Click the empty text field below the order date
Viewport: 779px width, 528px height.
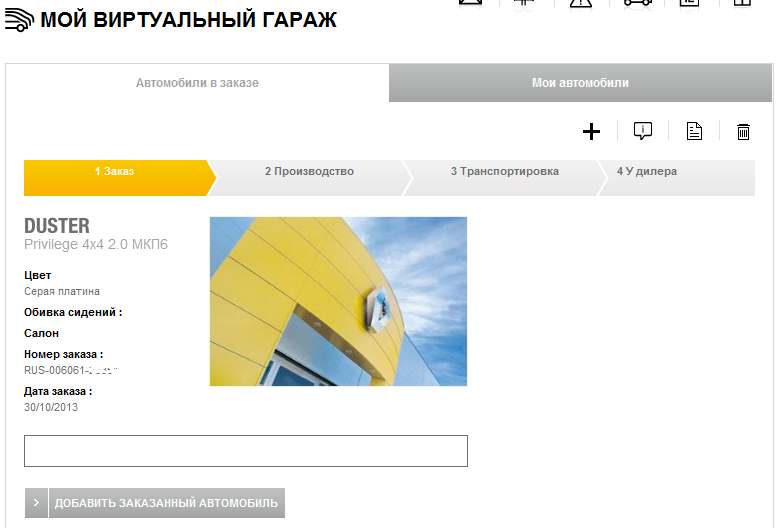pos(246,451)
